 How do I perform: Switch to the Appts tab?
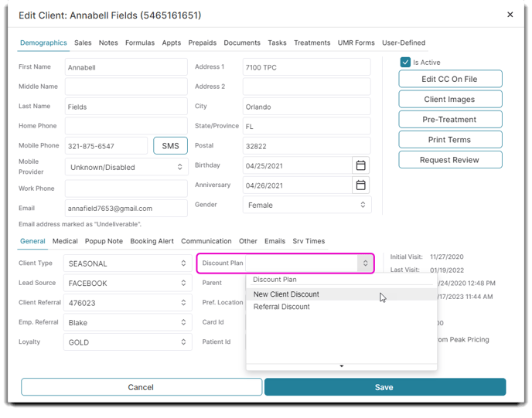tap(172, 42)
